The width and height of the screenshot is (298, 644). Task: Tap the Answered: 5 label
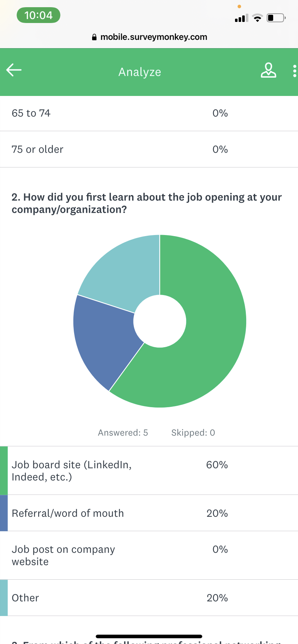click(123, 432)
